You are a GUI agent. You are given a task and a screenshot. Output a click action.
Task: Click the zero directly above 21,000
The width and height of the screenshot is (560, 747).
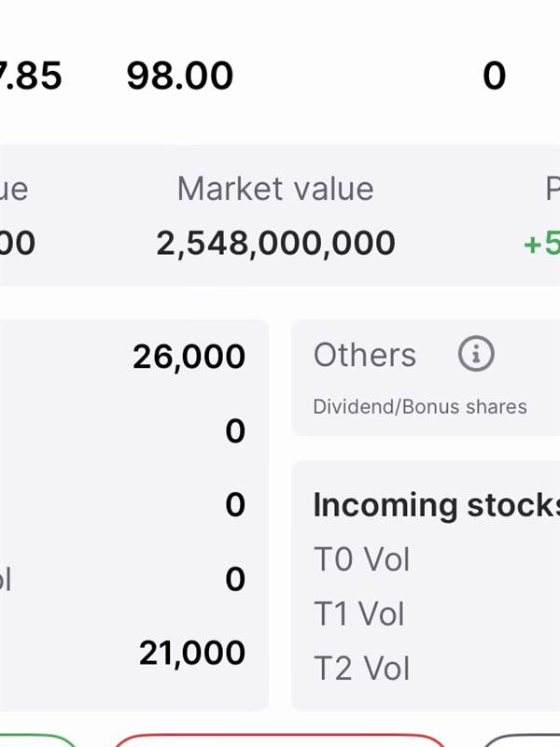point(235,579)
